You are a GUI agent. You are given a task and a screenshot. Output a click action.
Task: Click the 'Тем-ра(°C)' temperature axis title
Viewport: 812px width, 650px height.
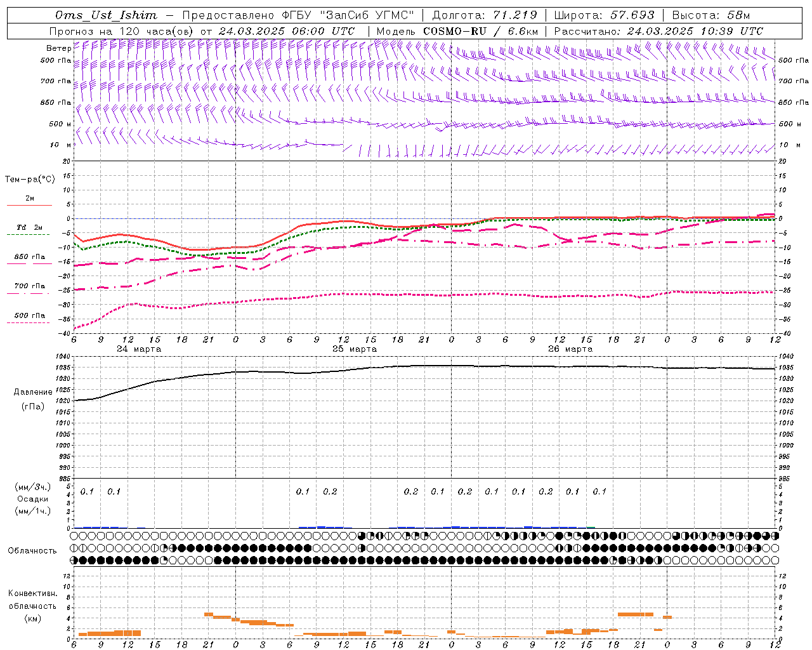pyautogui.click(x=30, y=180)
